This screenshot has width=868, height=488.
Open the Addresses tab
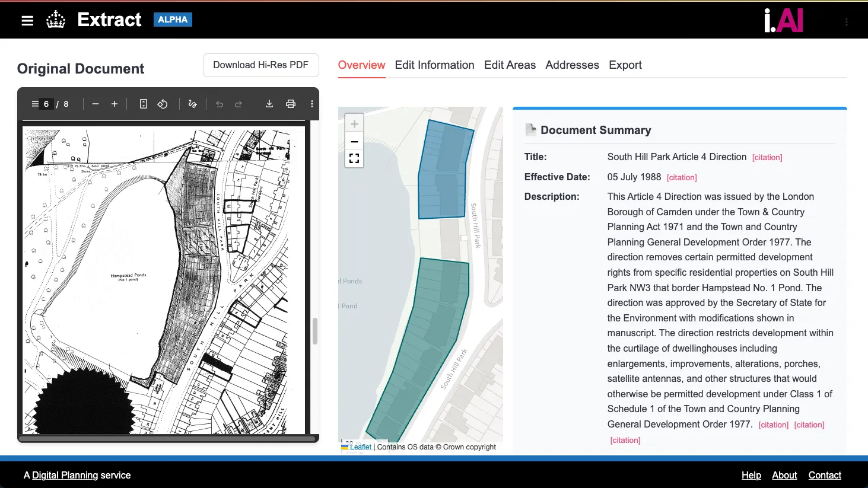click(x=572, y=65)
